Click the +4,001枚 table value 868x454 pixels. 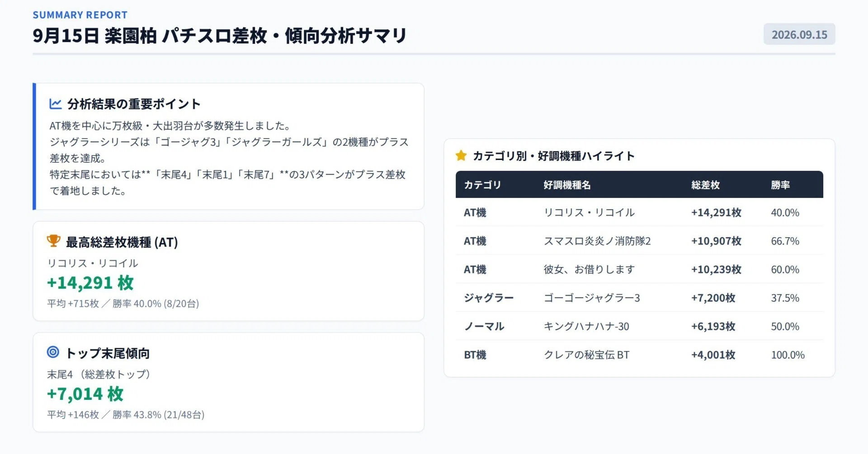pyautogui.click(x=713, y=355)
